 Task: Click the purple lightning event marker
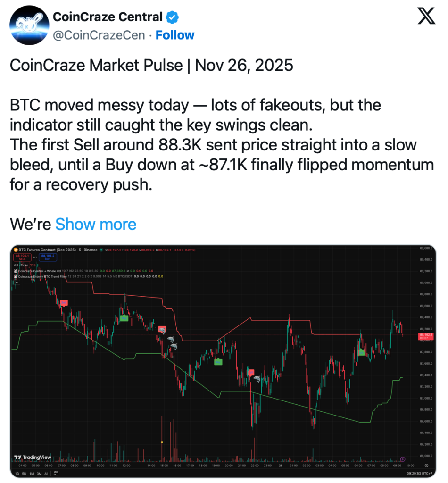(x=403, y=458)
